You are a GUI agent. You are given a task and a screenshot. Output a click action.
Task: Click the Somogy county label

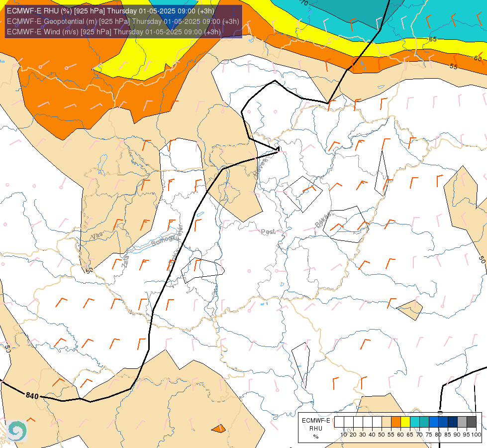coord(164,240)
